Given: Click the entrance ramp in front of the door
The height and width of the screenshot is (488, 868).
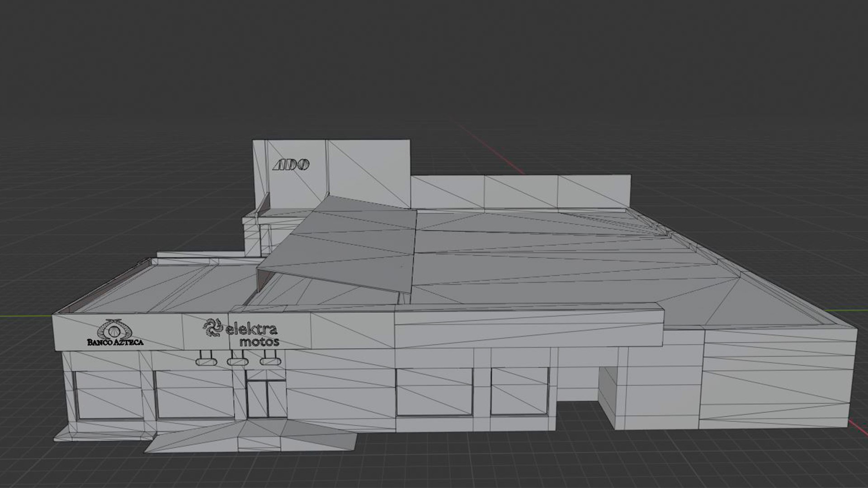Looking at the screenshot, I should pyautogui.click(x=251, y=436).
